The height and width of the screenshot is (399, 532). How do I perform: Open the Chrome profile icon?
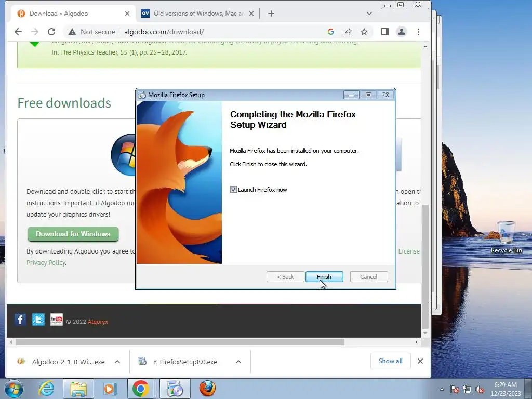(x=402, y=32)
